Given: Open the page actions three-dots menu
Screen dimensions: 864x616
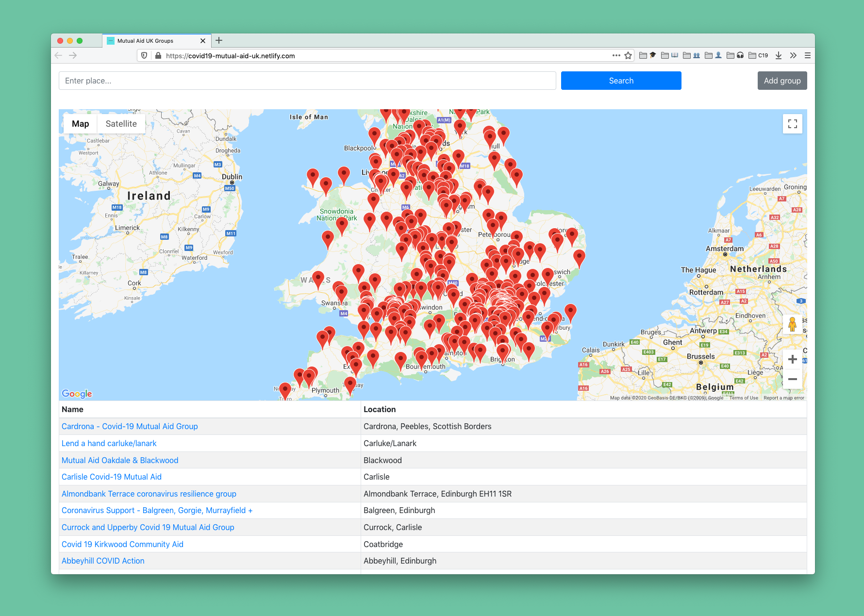Looking at the screenshot, I should tap(616, 55).
